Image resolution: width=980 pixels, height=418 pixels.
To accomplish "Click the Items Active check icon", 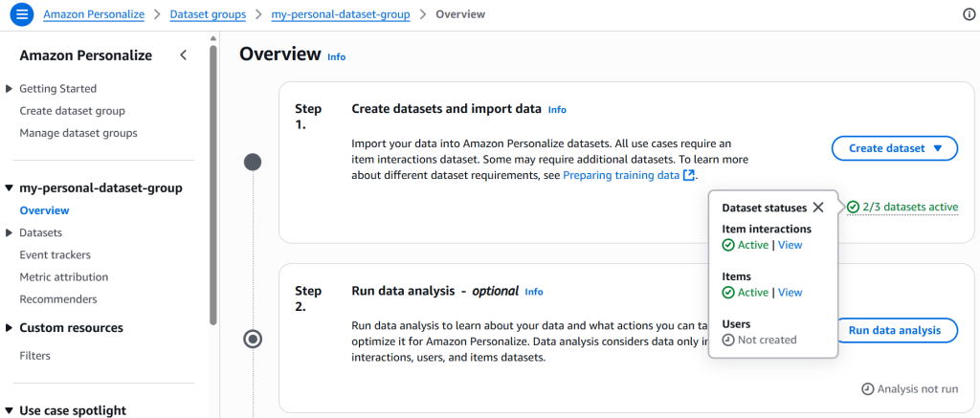I will click(728, 293).
